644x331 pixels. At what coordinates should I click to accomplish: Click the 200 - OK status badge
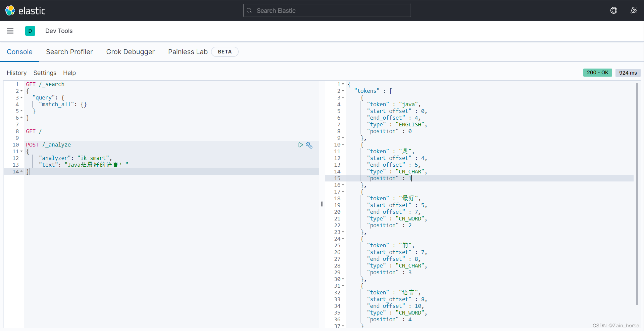tap(597, 73)
